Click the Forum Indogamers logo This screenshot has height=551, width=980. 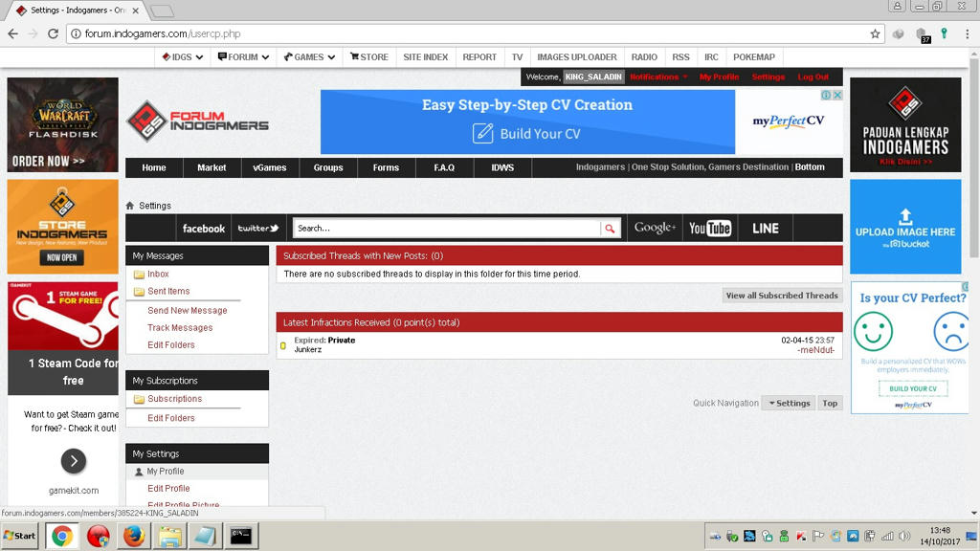[198, 121]
